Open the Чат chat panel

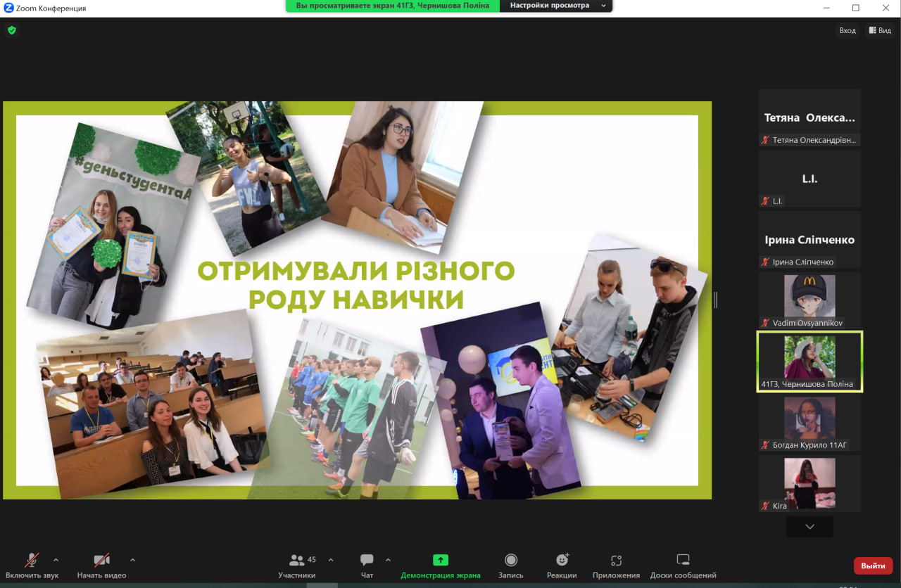point(367,565)
